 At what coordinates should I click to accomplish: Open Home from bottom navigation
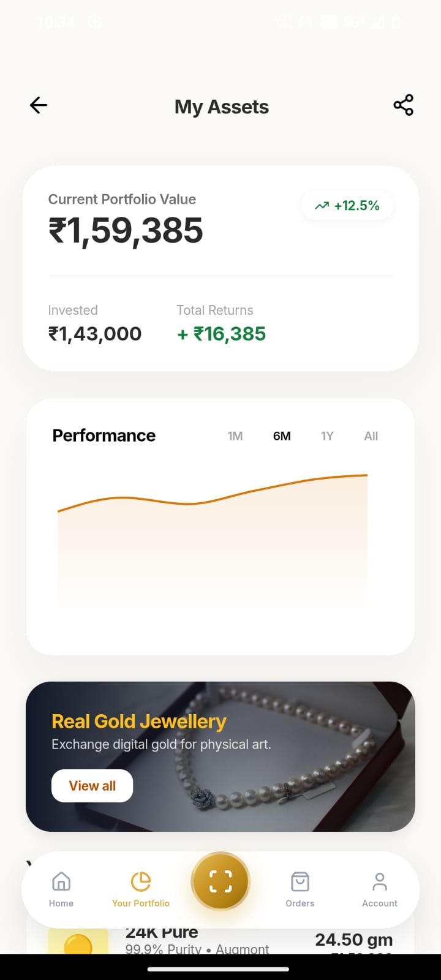(x=61, y=888)
